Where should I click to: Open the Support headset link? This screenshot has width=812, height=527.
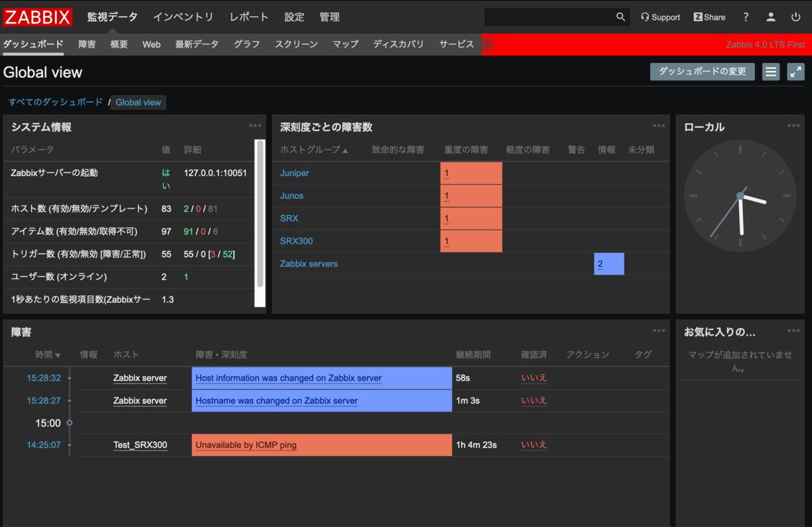660,17
